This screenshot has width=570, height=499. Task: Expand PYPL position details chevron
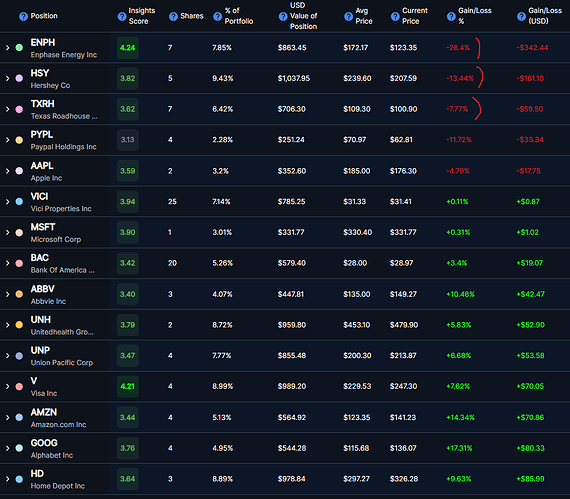pyautogui.click(x=7, y=140)
